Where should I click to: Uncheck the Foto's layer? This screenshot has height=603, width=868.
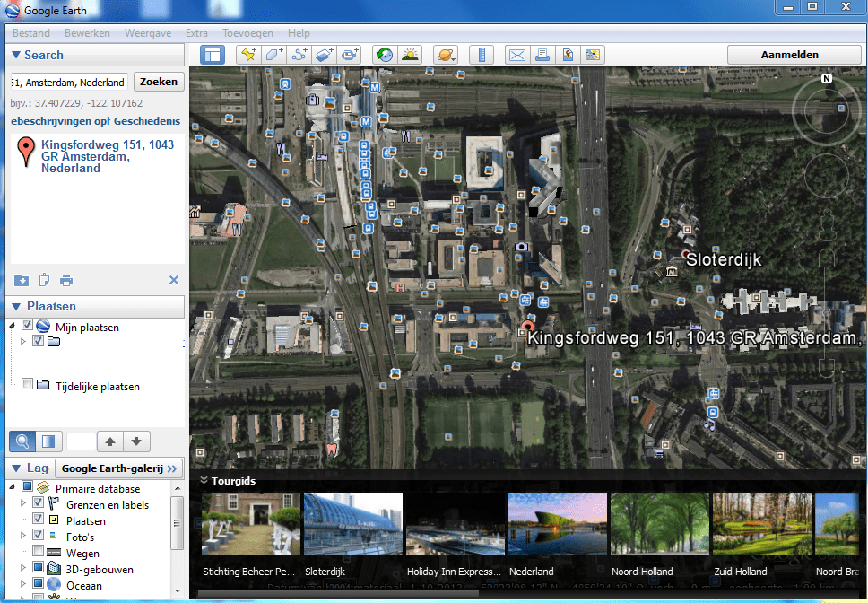38,534
